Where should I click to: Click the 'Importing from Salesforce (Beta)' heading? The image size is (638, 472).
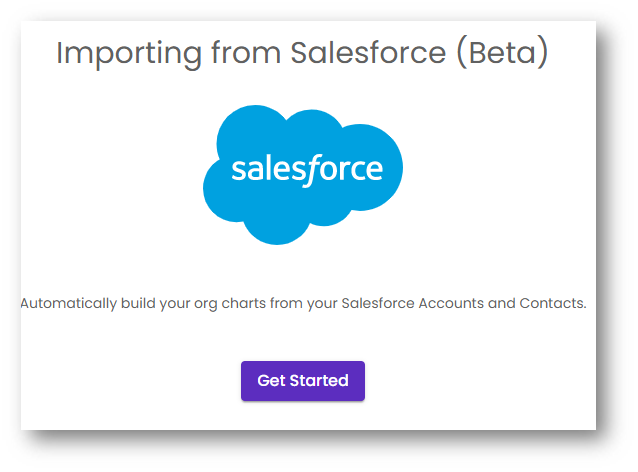click(x=302, y=52)
